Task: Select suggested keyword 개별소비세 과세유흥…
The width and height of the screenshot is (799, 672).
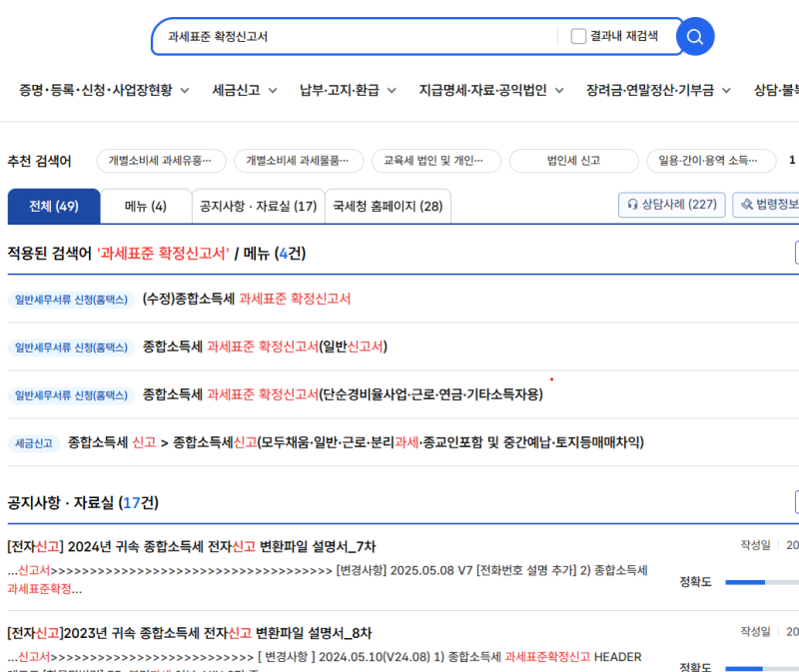Action: (161, 161)
